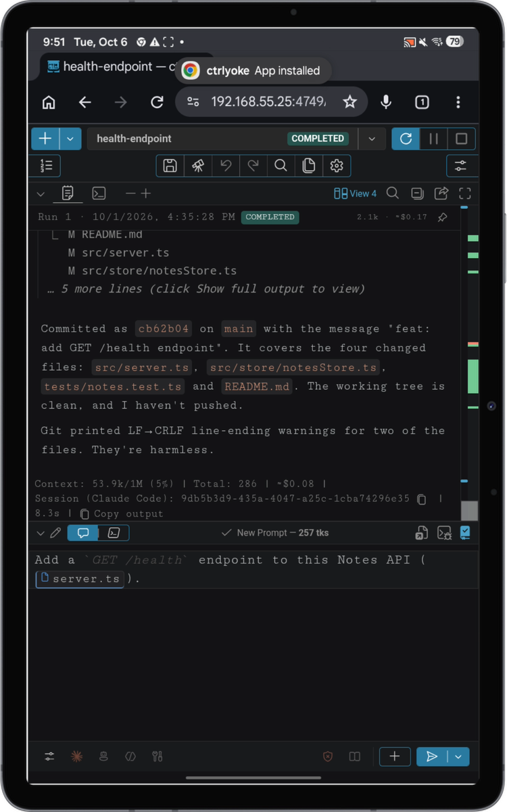Click the pencil edit icon in prompt bar

pos(56,533)
